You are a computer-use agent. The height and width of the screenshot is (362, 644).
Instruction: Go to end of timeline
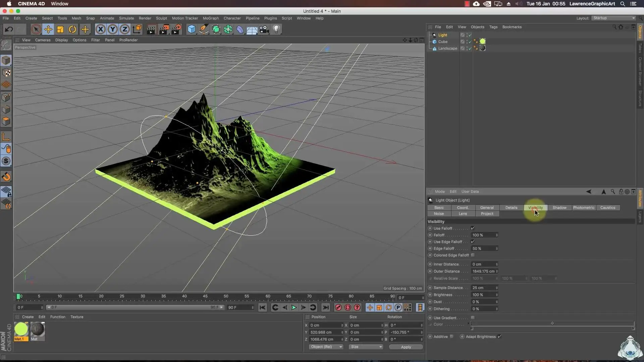325,307
